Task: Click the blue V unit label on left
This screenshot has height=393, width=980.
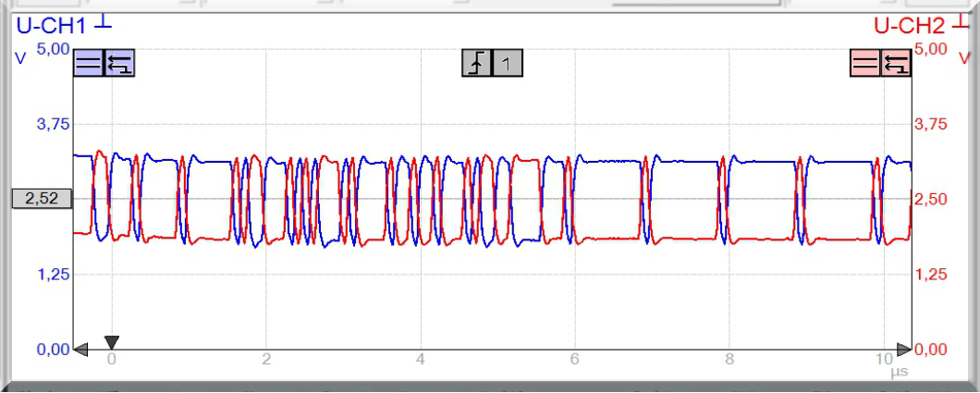Action: tap(19, 57)
